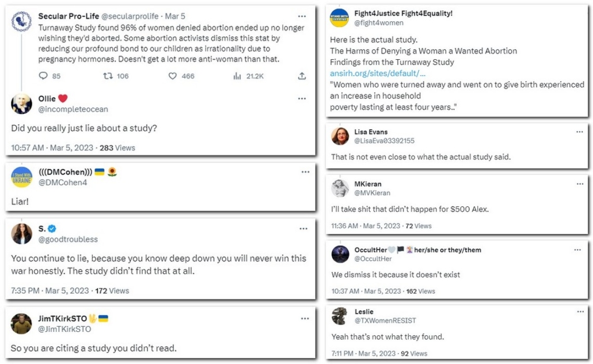Click the Secular Pro-Life avatar icon
Viewport: 593px width, 364px height.
tap(21, 21)
